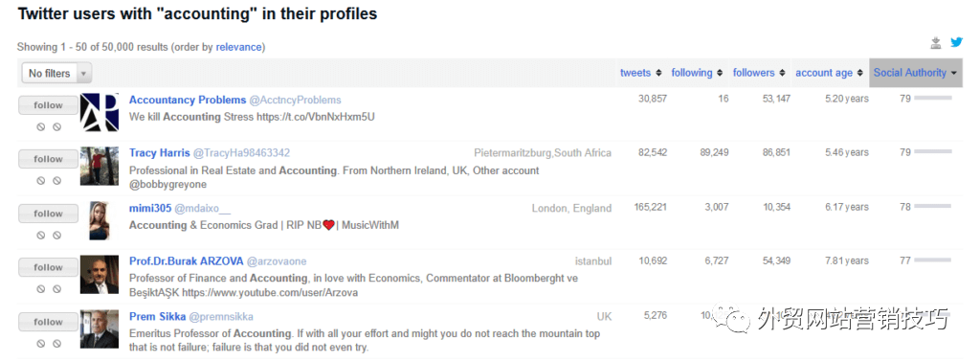Open Accountancy Problems profile avatar
The width and height of the screenshot is (980, 362).
[100, 113]
